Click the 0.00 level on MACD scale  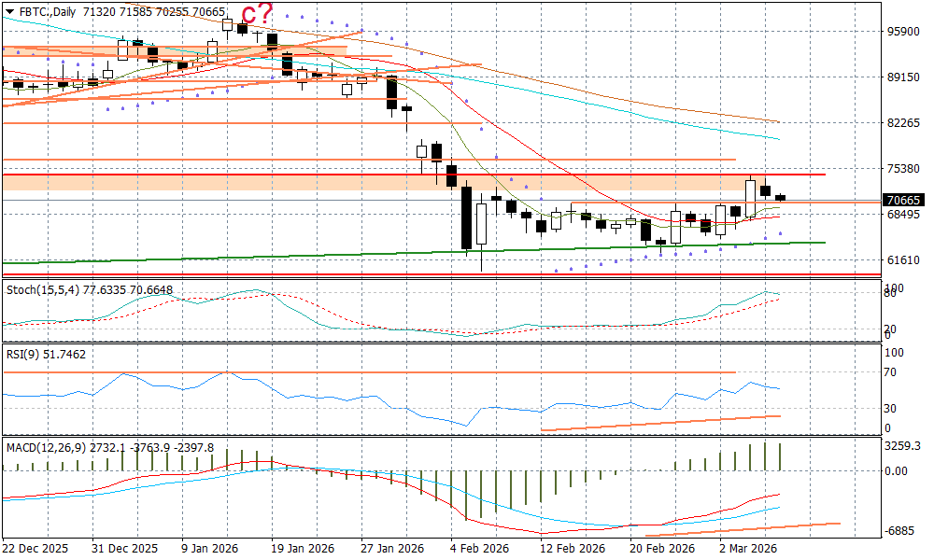897,470
